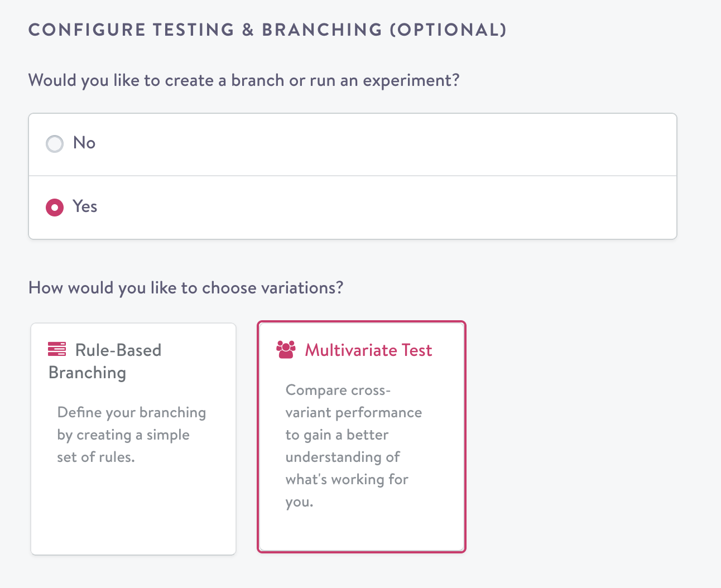721x588 pixels.
Task: Click the "Compare cross-variant performance" description text
Action: tap(353, 402)
